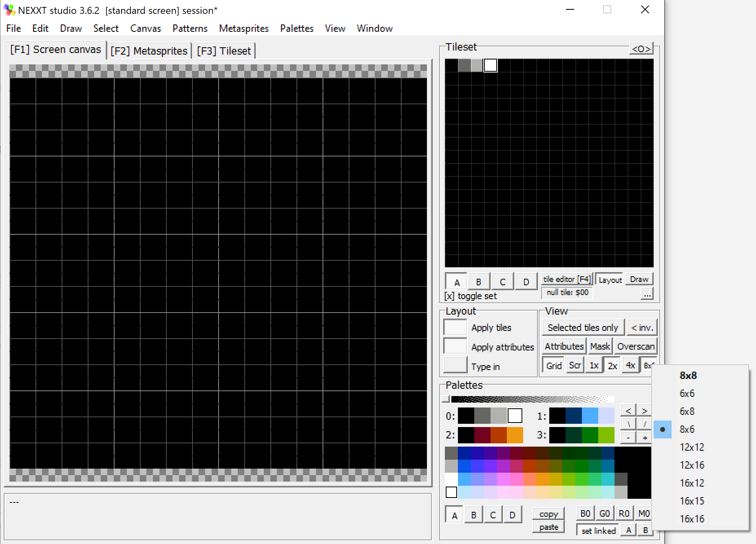This screenshot has height=544, width=756.
Task: Click the null tile: $00 field
Action: coord(567,293)
